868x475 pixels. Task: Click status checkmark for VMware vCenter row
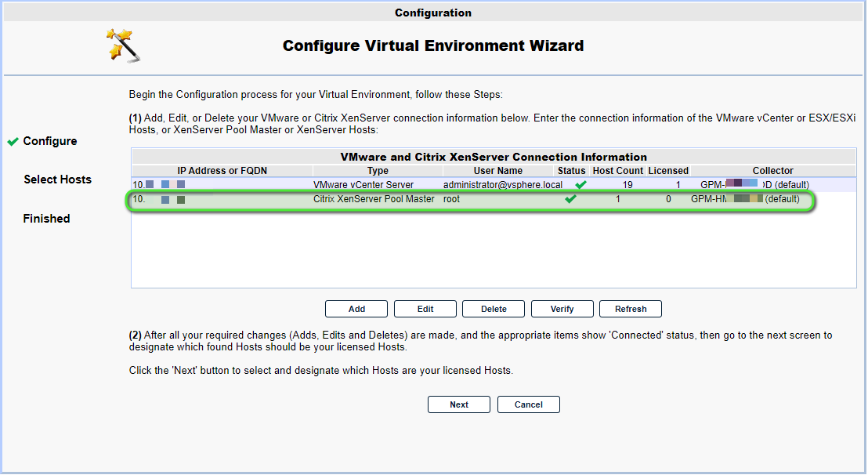580,185
